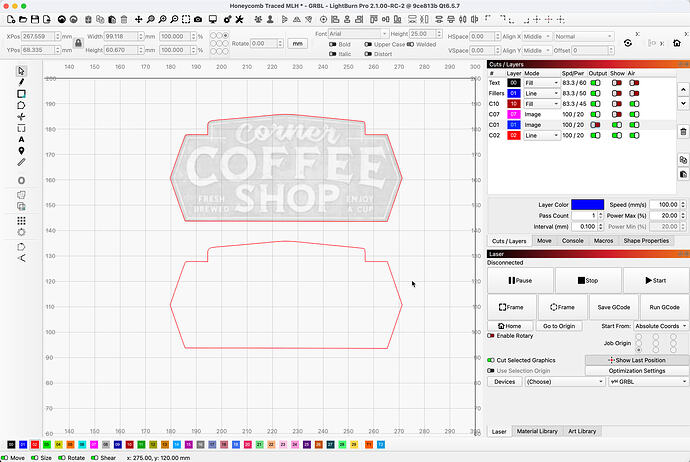Toggle Output switch for C07 layer
The width and height of the screenshot is (690, 462).
pyautogui.click(x=596, y=115)
